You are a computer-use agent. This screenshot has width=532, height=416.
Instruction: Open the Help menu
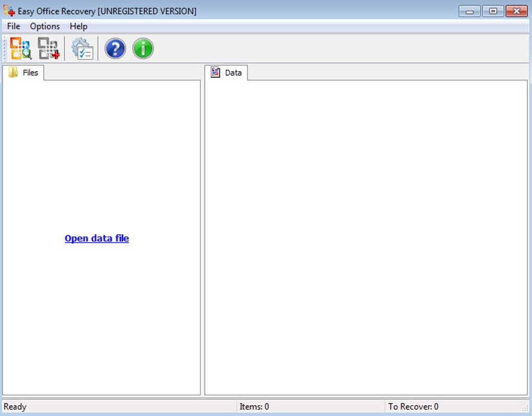(x=78, y=26)
